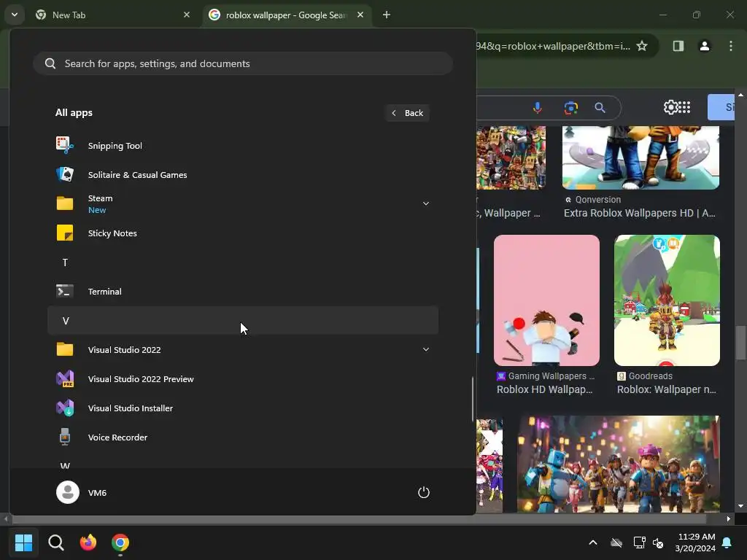This screenshot has width=747, height=560.
Task: Click network display icon in tray
Action: point(639,542)
